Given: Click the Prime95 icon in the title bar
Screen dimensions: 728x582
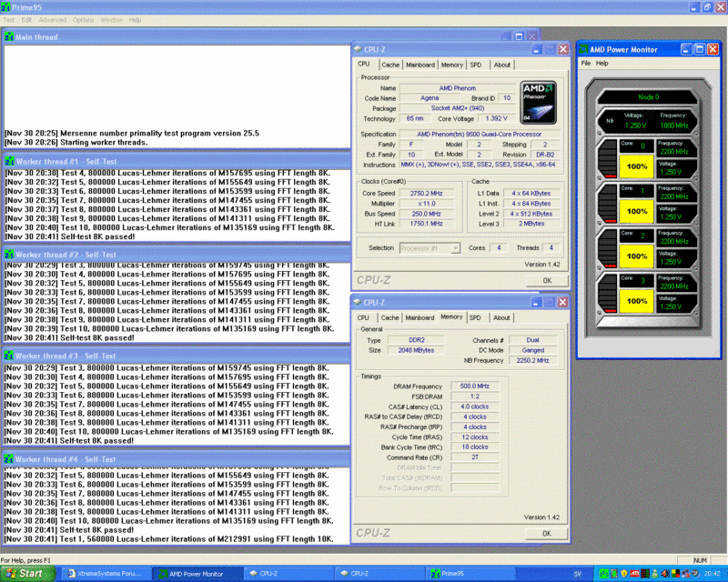Looking at the screenshot, I should tap(6, 7).
